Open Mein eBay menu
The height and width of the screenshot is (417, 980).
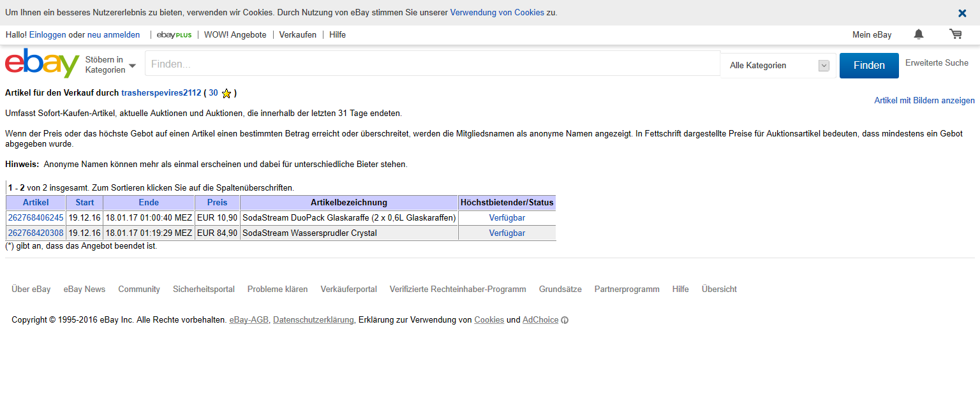[872, 35]
